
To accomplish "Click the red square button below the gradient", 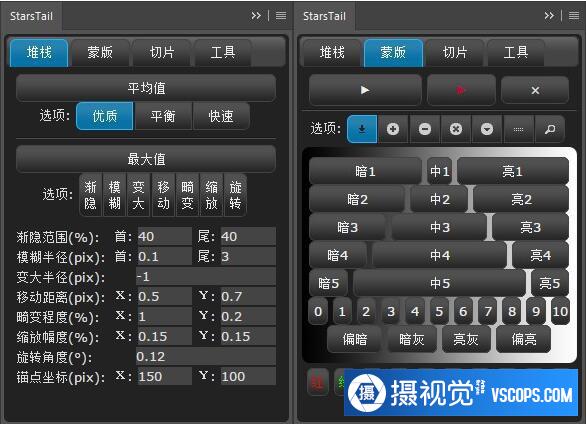I will pos(318,382).
